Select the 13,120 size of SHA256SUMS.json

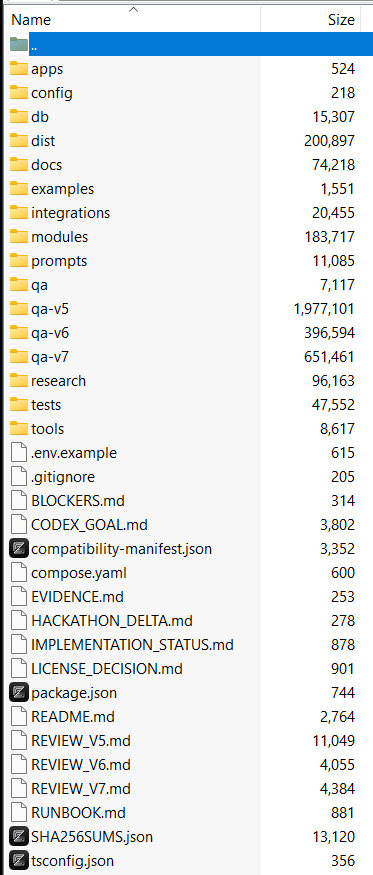pos(334,836)
